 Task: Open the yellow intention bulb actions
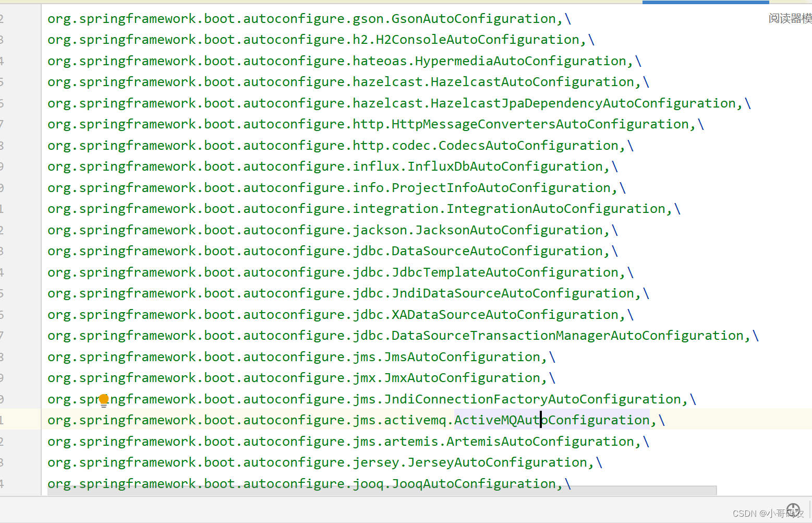(x=103, y=399)
